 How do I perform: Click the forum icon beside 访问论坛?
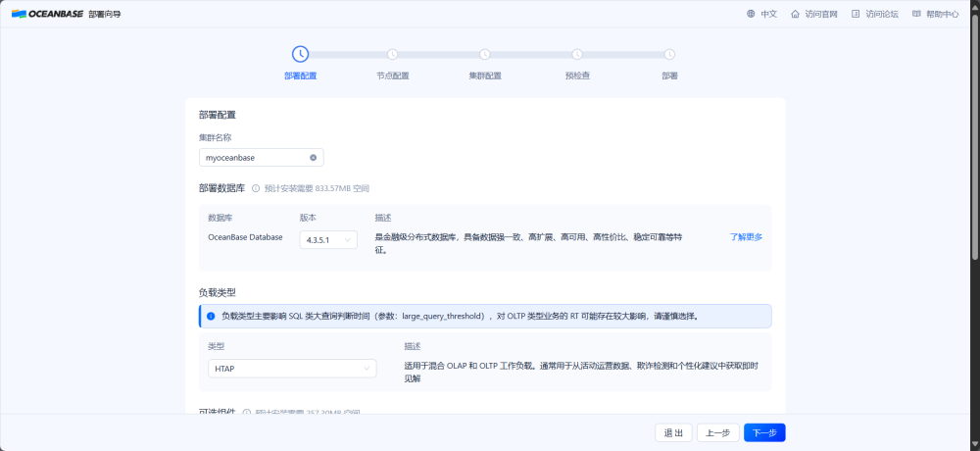click(x=856, y=14)
